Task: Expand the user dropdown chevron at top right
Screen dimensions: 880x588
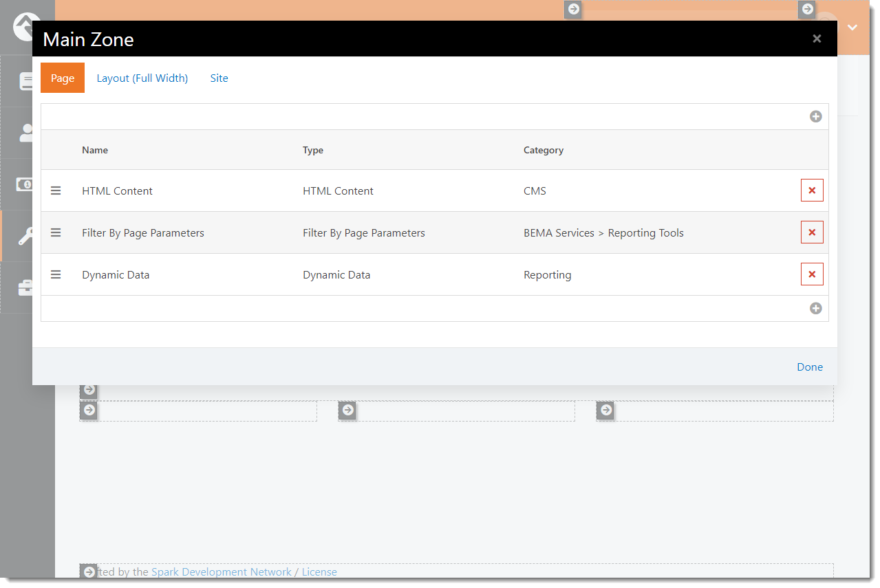Action: point(852,28)
